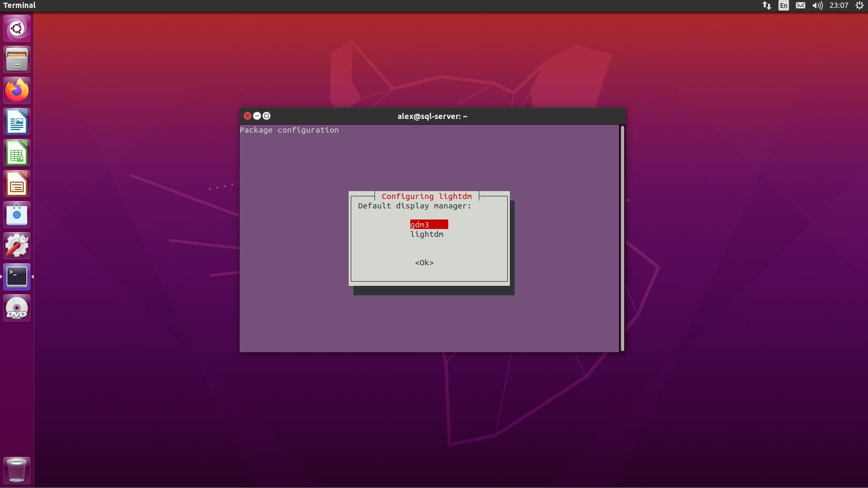This screenshot has width=868, height=488.
Task: Open the sound volume indicator
Action: pos(817,6)
